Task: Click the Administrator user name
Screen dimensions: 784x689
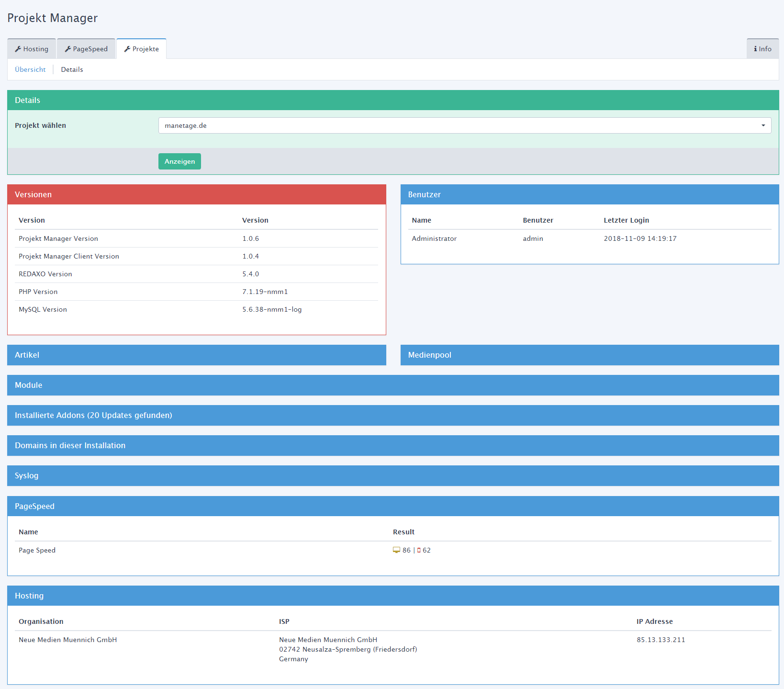Action: pos(434,238)
